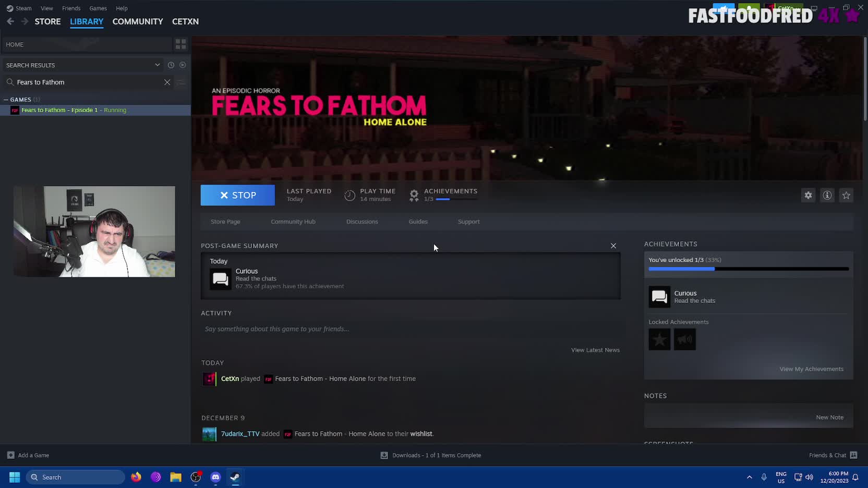This screenshot has width=868, height=488.
Task: Collapse the Games category
Action: tap(6, 100)
